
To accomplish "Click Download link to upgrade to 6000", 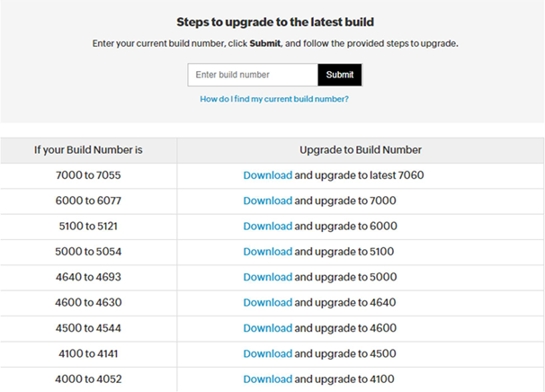I will tap(268, 227).
